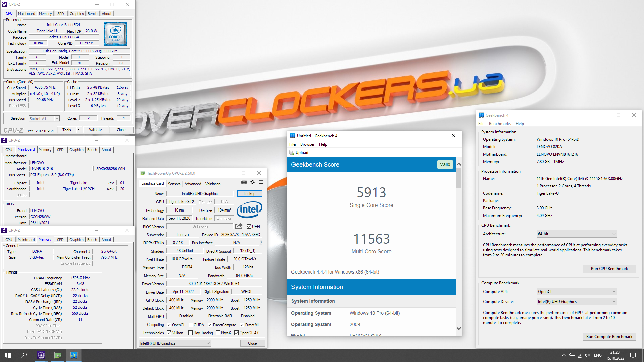
Task: Click the BIOS version share export icon
Action: pos(239,226)
